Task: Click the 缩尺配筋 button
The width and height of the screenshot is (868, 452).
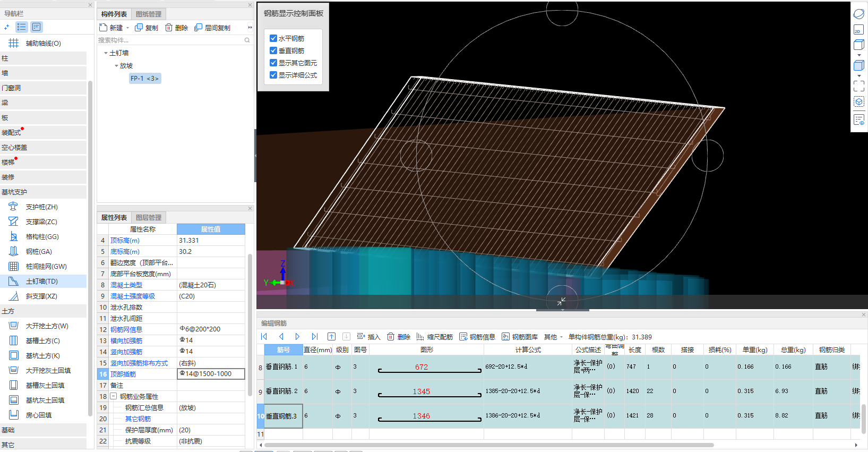Action: (x=434, y=337)
